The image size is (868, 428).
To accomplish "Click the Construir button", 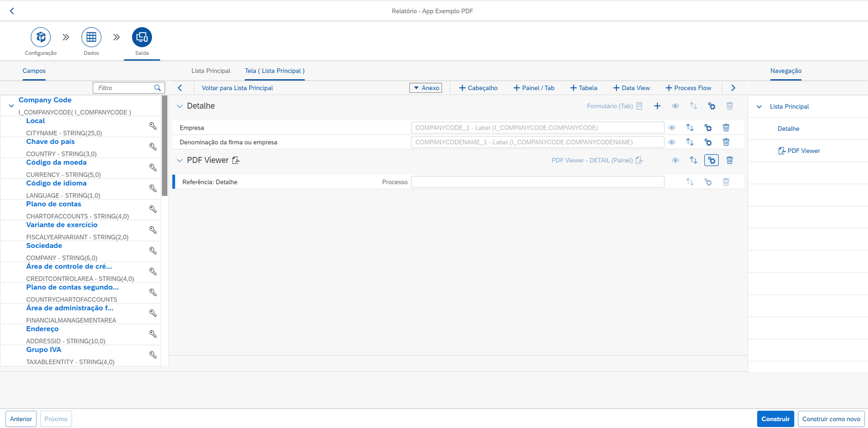I will coord(776,419).
